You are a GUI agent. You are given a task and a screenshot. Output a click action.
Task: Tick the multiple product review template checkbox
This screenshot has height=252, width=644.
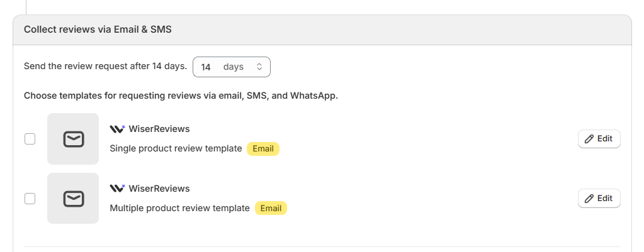30,199
